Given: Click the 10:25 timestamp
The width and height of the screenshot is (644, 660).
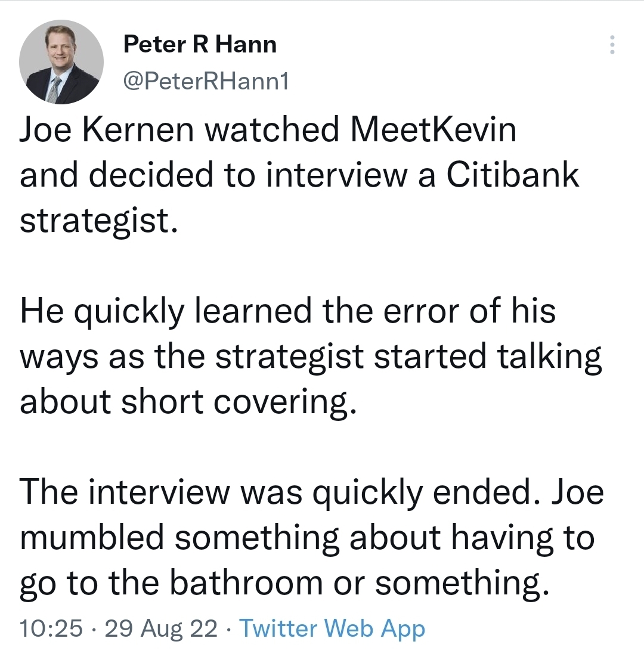Looking at the screenshot, I should coord(51,628).
